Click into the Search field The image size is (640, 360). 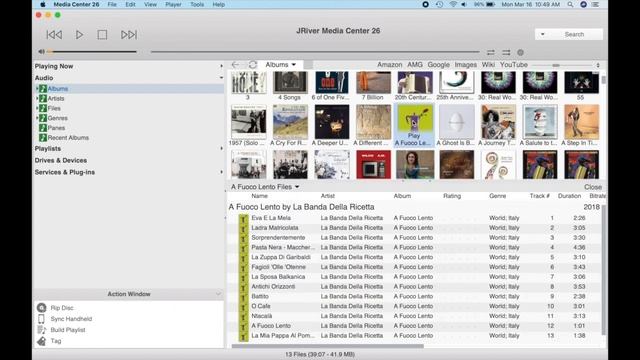(x=574, y=34)
